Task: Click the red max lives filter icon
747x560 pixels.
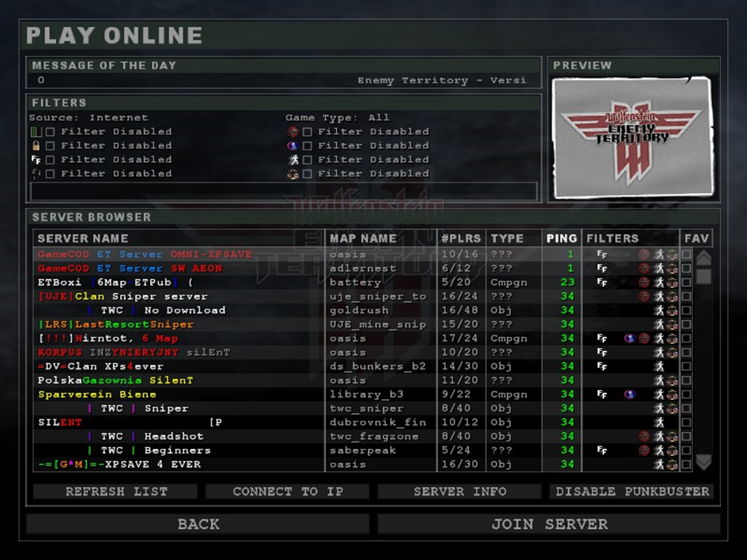Action: (x=292, y=132)
